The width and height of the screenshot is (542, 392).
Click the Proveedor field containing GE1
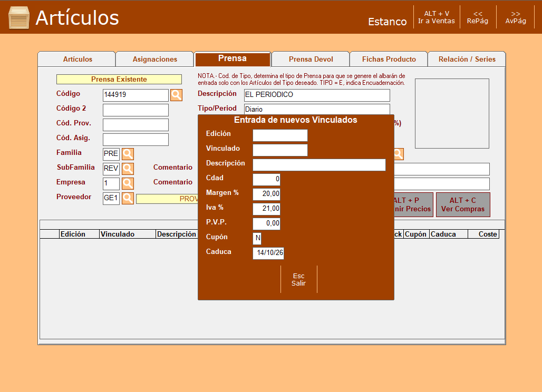pos(111,198)
